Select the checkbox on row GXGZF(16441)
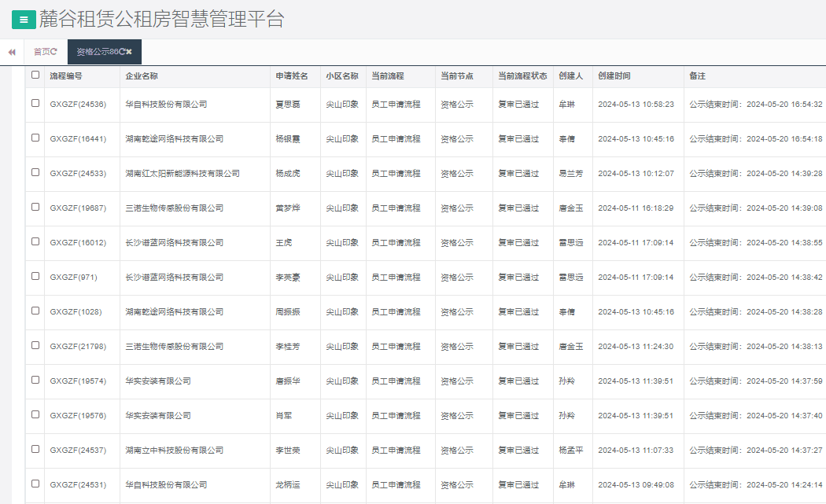This screenshot has height=504, width=826. click(x=35, y=138)
